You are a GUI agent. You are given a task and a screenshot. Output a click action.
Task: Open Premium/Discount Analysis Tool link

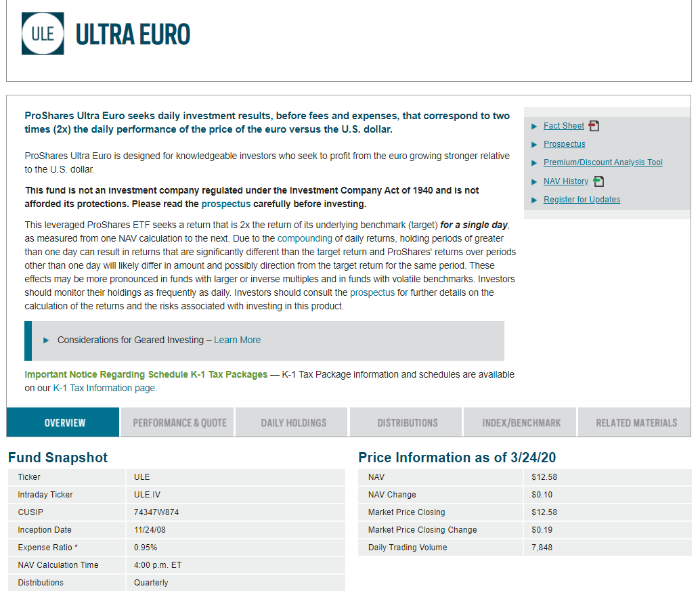coord(603,162)
